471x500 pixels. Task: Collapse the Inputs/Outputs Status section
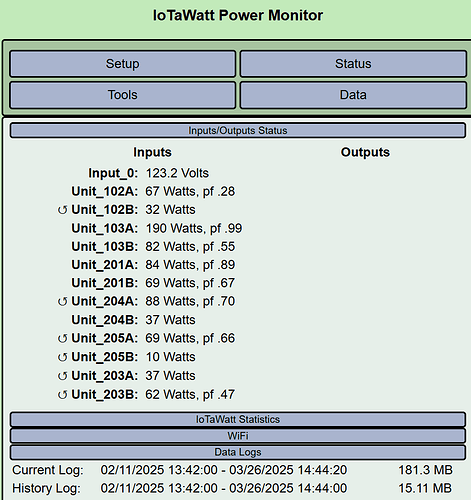tap(238, 130)
